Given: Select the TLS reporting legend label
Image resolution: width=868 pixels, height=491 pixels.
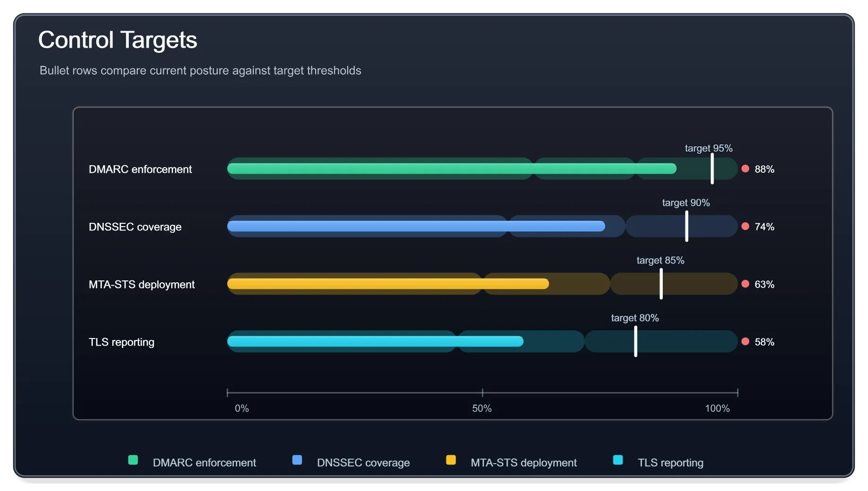Looking at the screenshot, I should coord(670,463).
